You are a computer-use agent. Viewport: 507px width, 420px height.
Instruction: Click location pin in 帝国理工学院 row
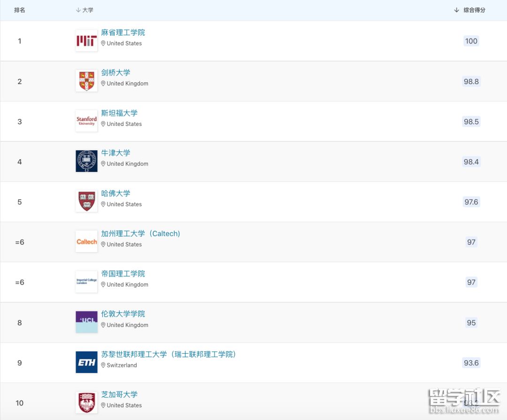click(x=103, y=284)
